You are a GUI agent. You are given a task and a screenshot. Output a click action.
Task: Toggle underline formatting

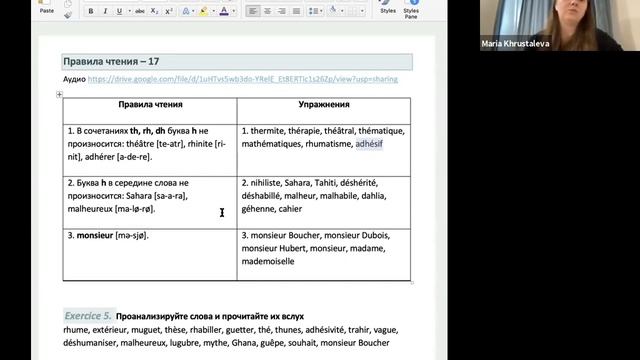click(119, 11)
